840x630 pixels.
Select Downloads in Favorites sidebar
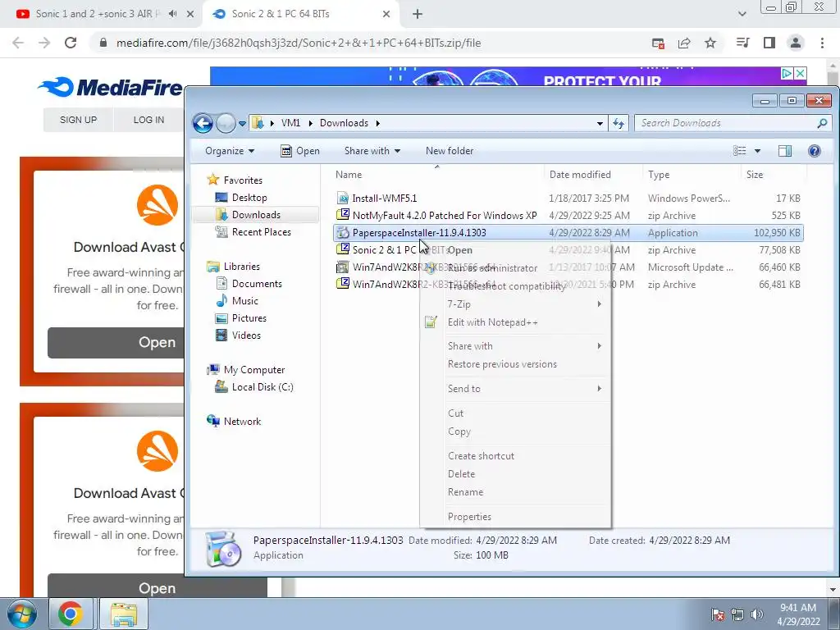click(256, 215)
